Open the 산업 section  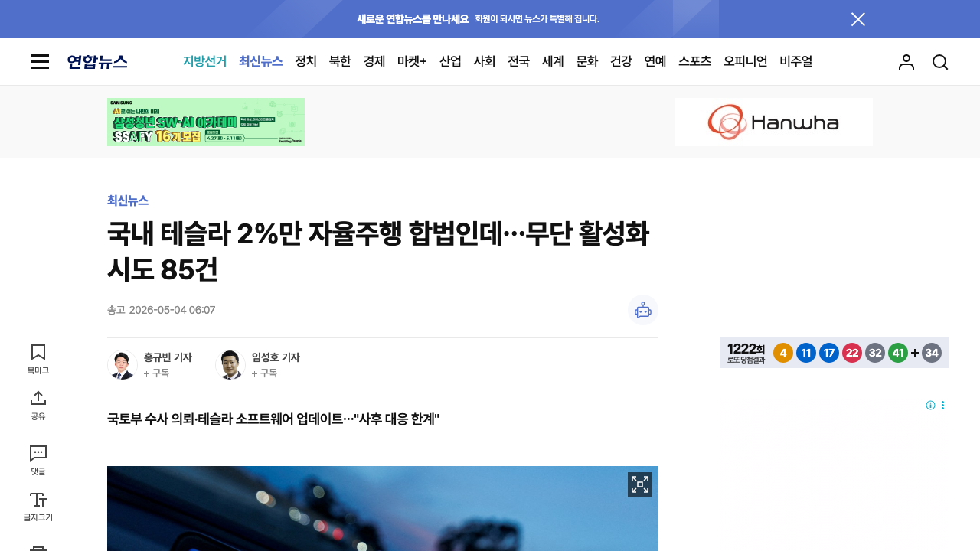(450, 61)
